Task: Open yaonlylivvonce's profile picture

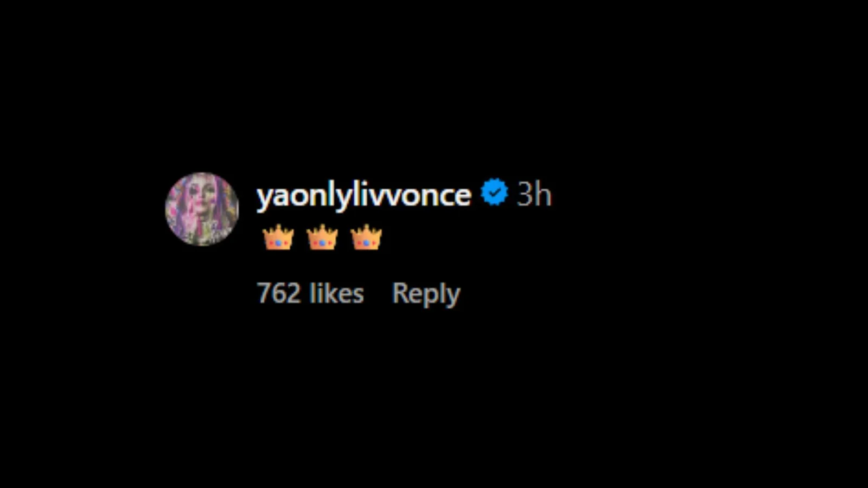Action: pos(202,209)
